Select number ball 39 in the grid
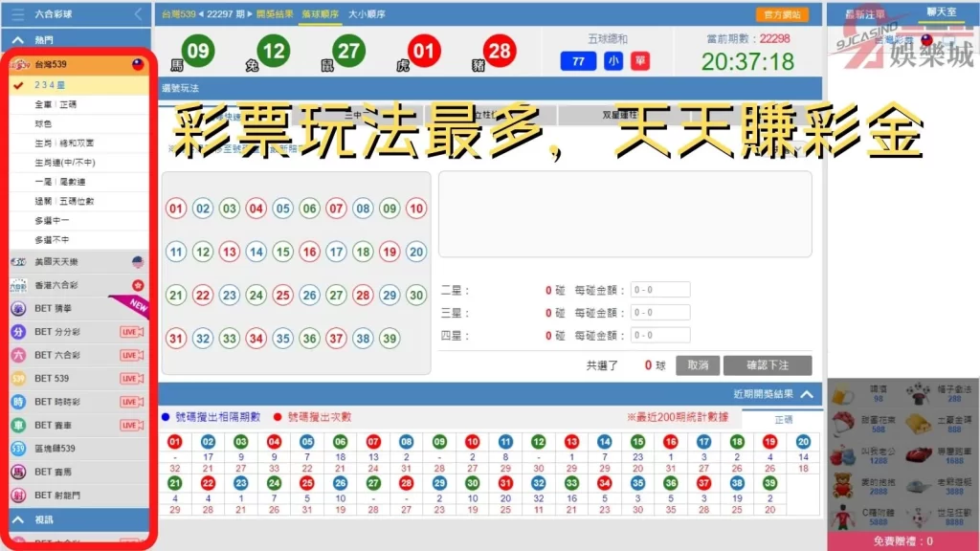The width and height of the screenshot is (980, 551). click(389, 338)
